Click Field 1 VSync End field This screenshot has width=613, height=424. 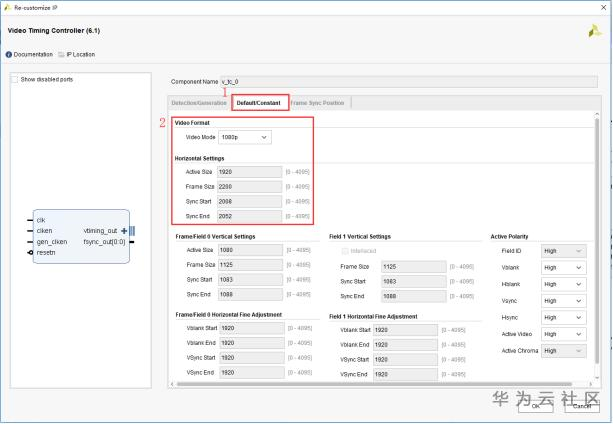[x=405, y=375]
